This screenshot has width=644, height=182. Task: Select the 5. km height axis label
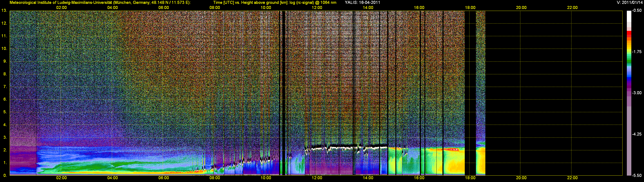point(5,112)
